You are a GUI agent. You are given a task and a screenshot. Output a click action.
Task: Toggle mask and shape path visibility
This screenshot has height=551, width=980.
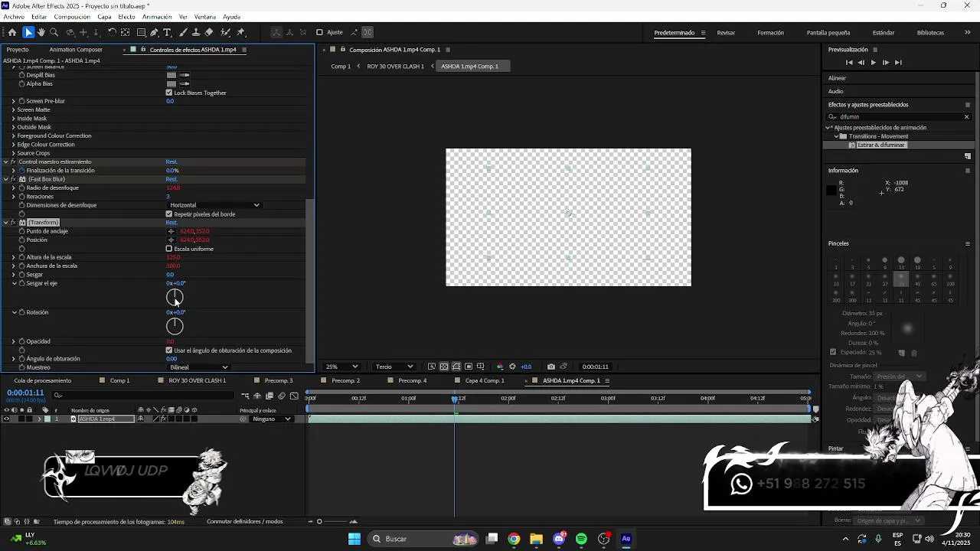click(456, 367)
